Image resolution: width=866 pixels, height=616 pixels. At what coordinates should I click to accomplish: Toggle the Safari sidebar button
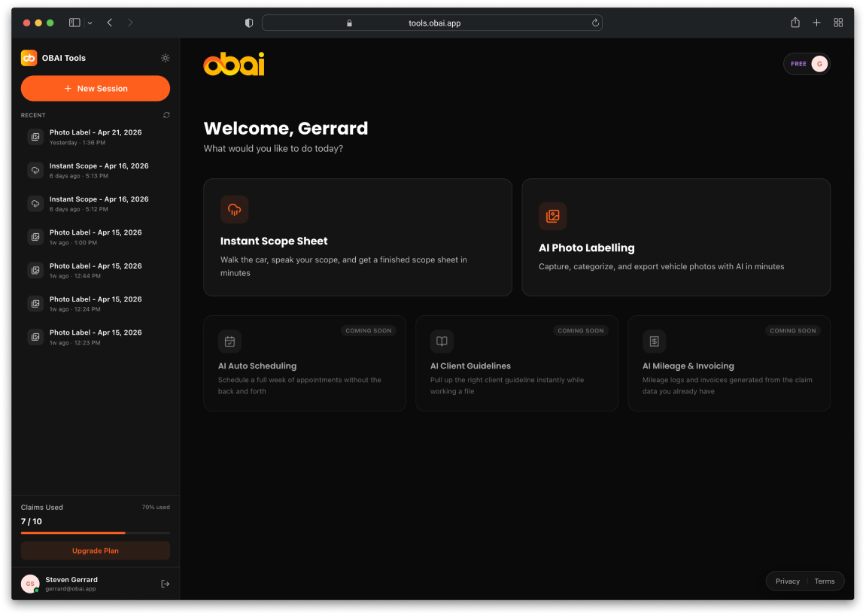coord(74,23)
